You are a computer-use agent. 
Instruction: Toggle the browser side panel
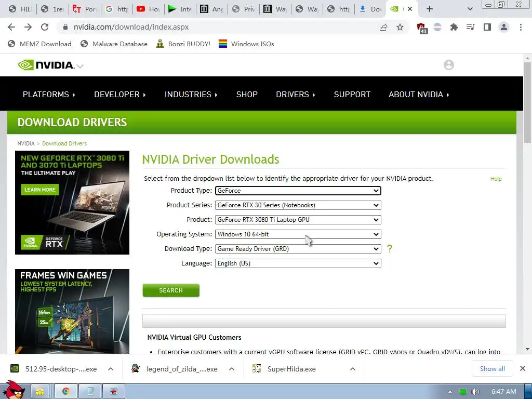click(487, 27)
